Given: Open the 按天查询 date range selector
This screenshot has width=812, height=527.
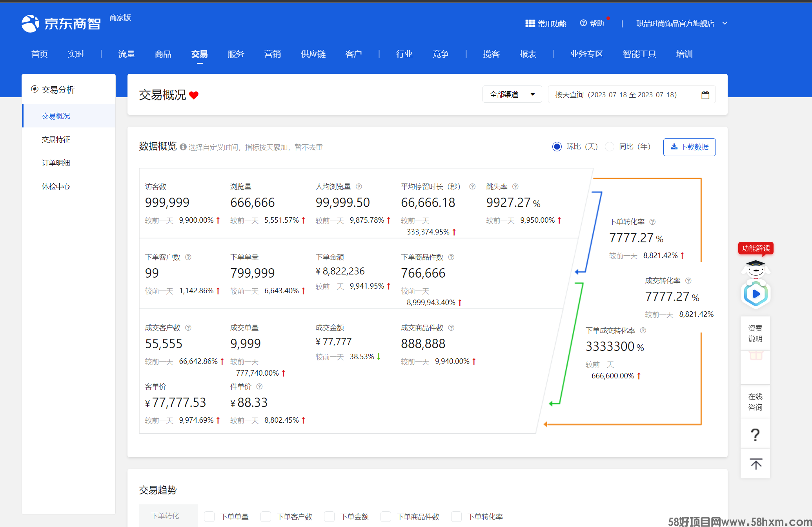Looking at the screenshot, I should click(x=632, y=94).
